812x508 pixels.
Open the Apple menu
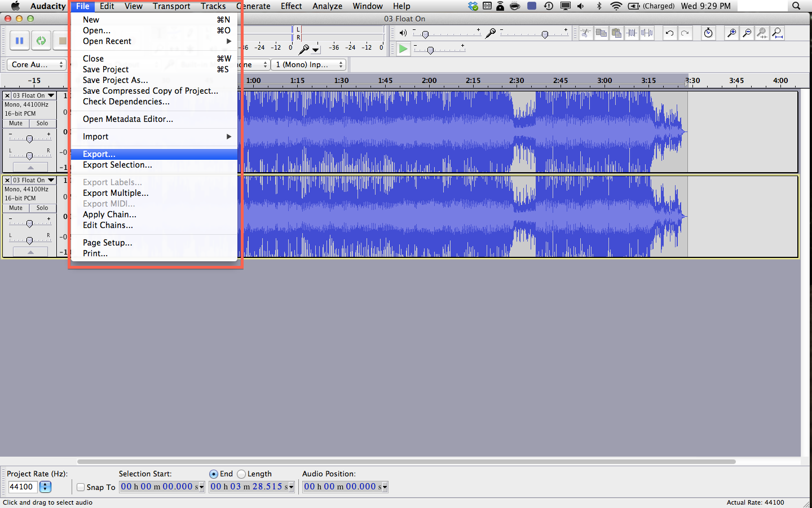[x=16, y=6]
